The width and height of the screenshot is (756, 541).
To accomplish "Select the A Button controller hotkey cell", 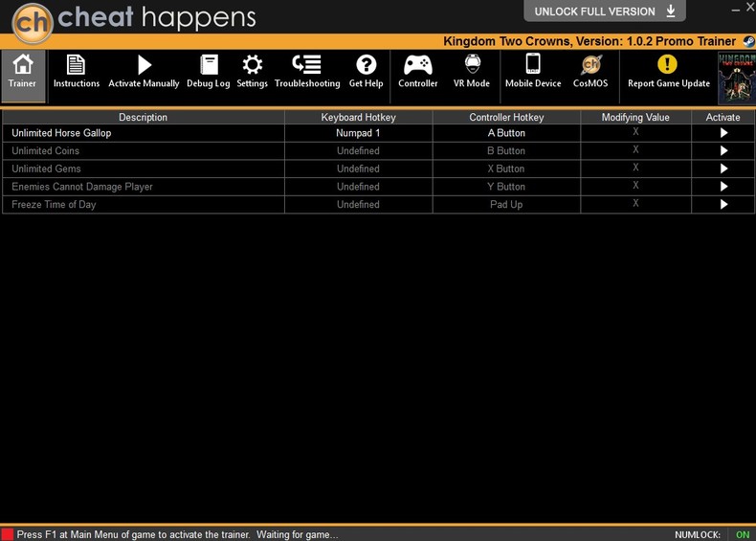I will tap(506, 133).
